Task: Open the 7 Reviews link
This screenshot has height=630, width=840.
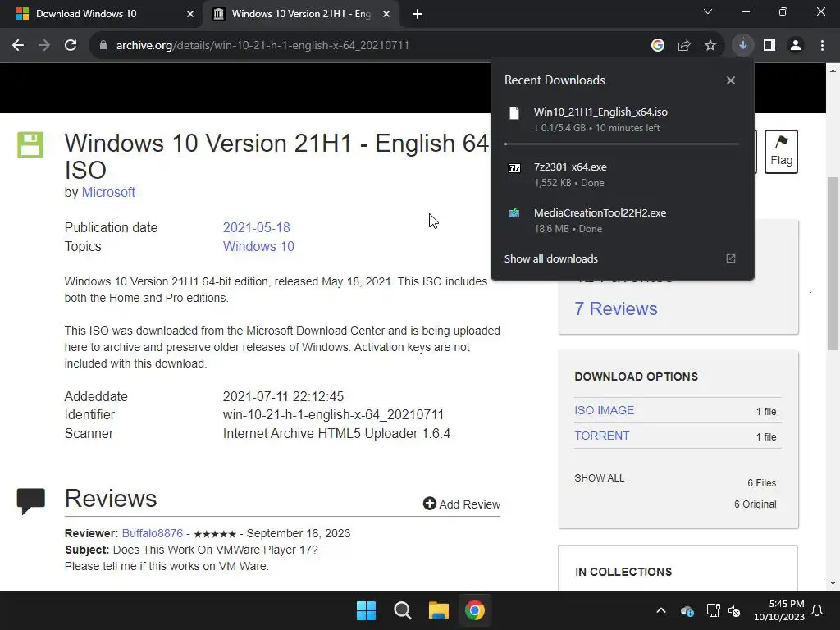Action: click(615, 308)
